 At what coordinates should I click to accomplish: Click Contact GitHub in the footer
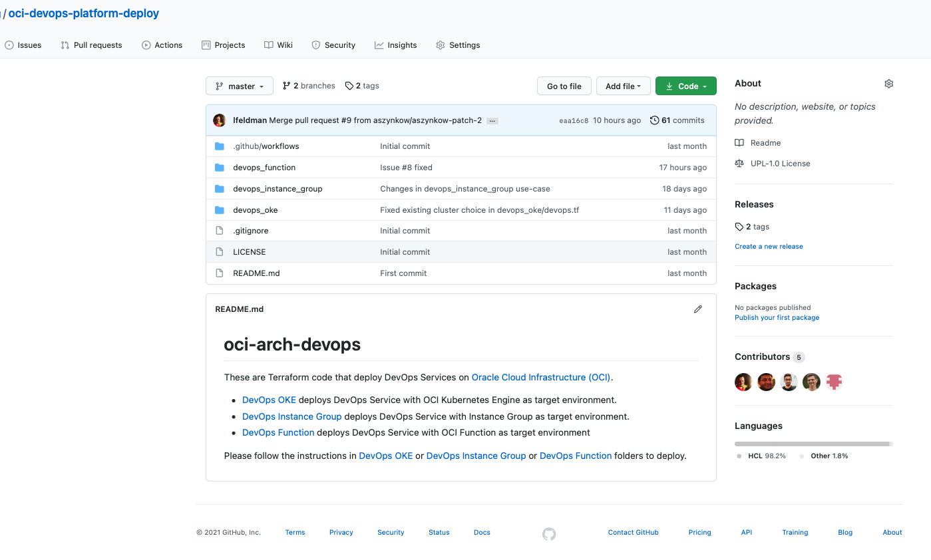634,532
